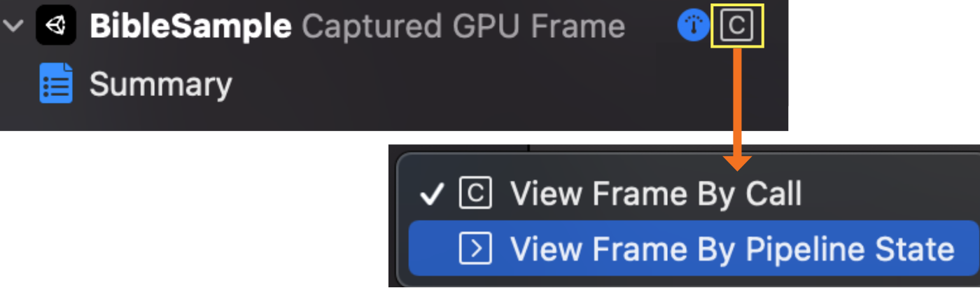Viewport: 980px width, 288px height.
Task: Collapse the BibleSample disclosure chevron
Action: [x=14, y=26]
